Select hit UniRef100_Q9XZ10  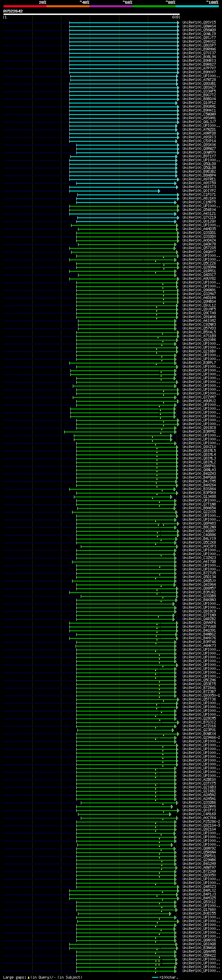point(199,447)
